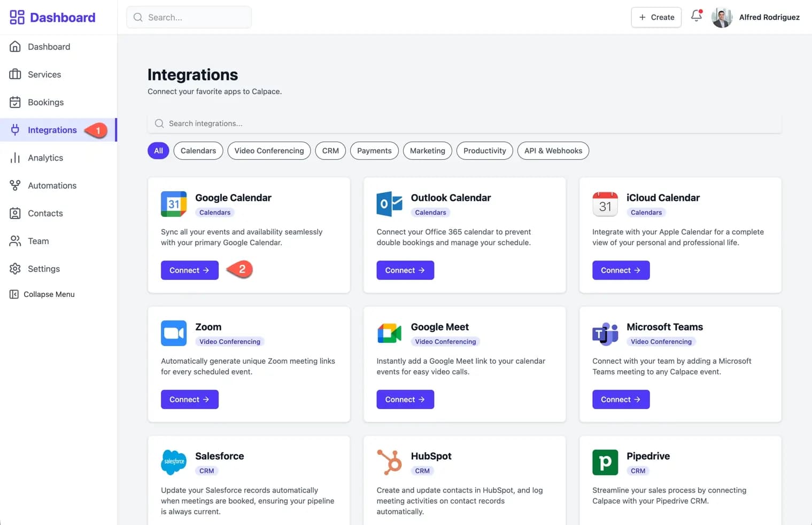
Task: Click the Outlook Calendar logo icon
Action: 389,204
